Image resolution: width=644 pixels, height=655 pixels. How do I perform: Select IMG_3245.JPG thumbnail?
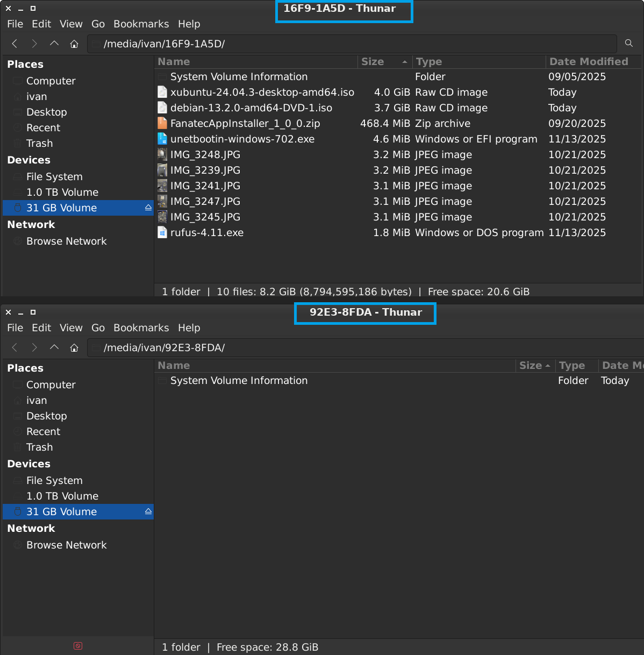tap(162, 217)
